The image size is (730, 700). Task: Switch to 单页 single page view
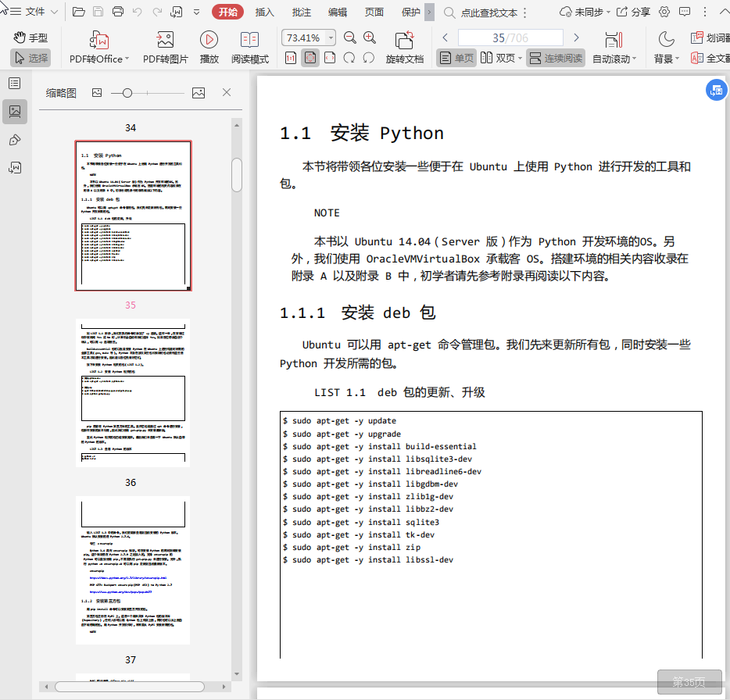click(x=456, y=58)
